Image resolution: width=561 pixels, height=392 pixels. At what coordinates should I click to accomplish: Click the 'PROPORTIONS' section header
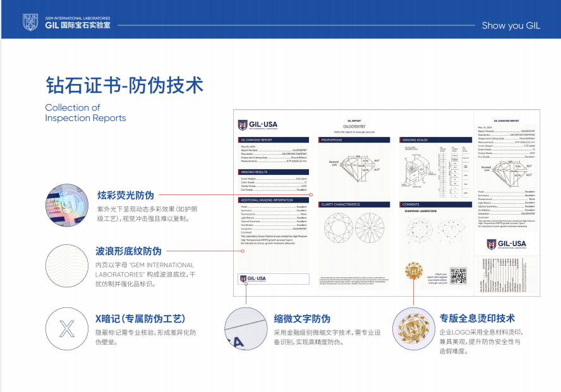(354, 140)
